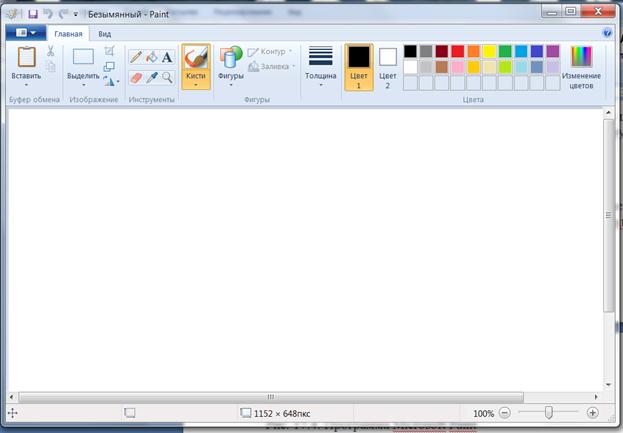Image resolution: width=623 pixels, height=433 pixels.
Task: Pick the red color swatch
Action: [458, 51]
